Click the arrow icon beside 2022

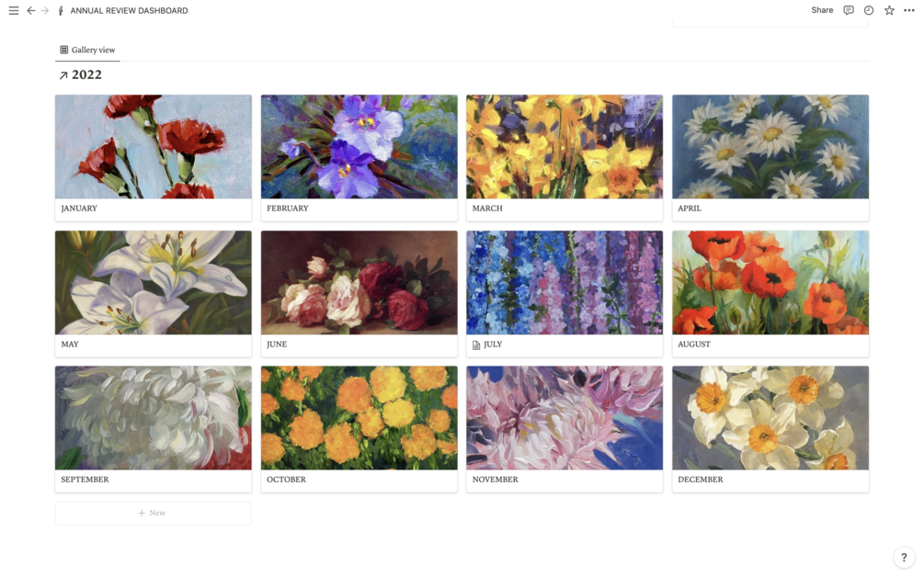pyautogui.click(x=63, y=75)
